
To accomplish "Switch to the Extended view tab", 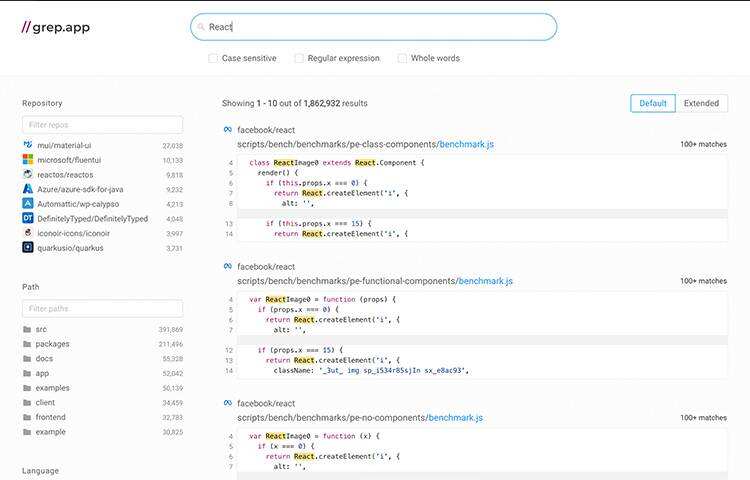I will click(701, 103).
